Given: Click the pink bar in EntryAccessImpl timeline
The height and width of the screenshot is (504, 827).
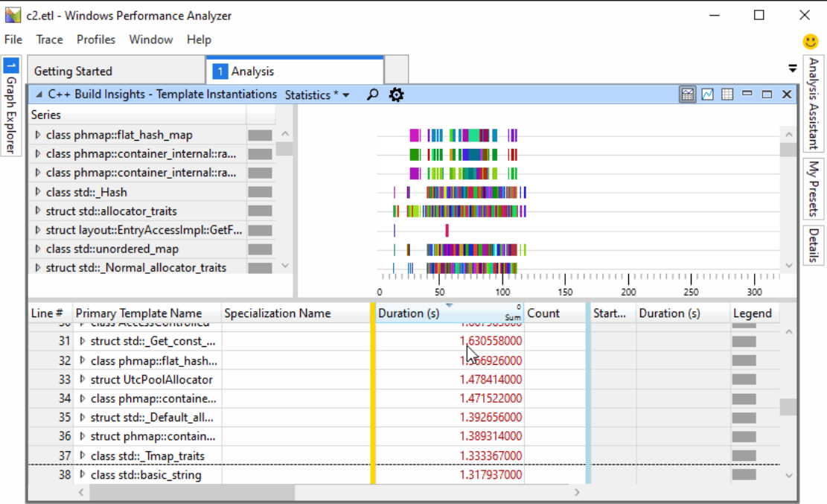Looking at the screenshot, I should (447, 230).
